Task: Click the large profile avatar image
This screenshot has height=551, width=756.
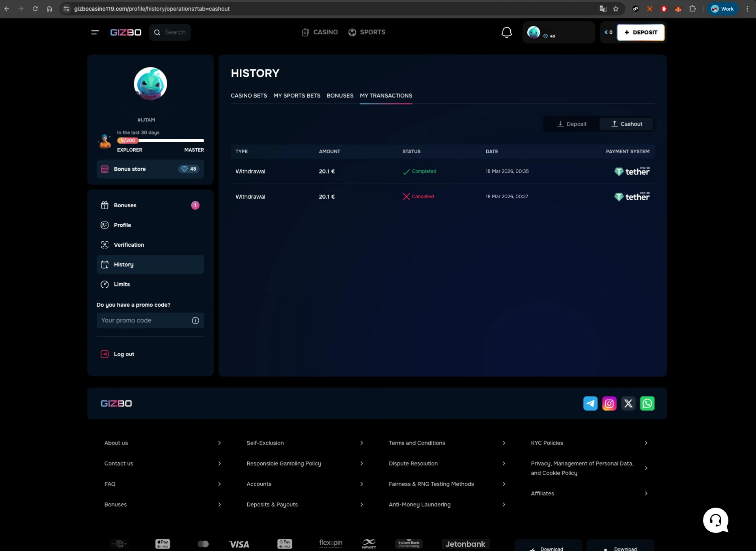Action: pos(150,84)
